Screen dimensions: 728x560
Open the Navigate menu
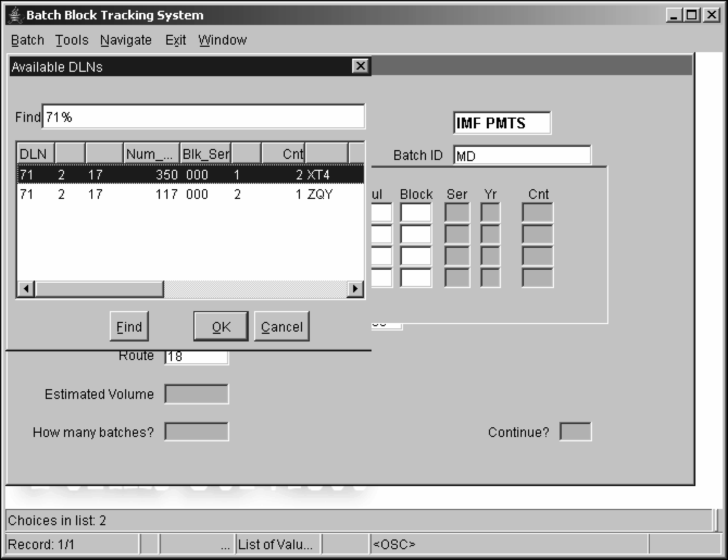pyautogui.click(x=126, y=40)
